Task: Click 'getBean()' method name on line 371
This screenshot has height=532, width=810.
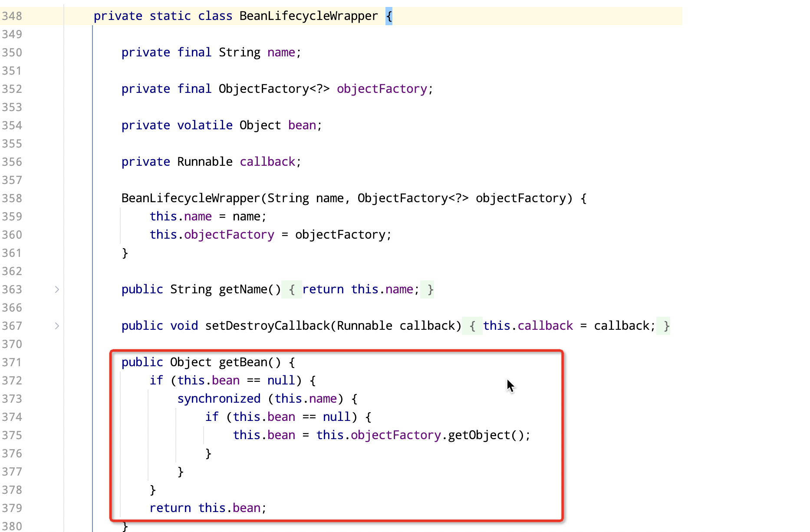Action: 250,362
